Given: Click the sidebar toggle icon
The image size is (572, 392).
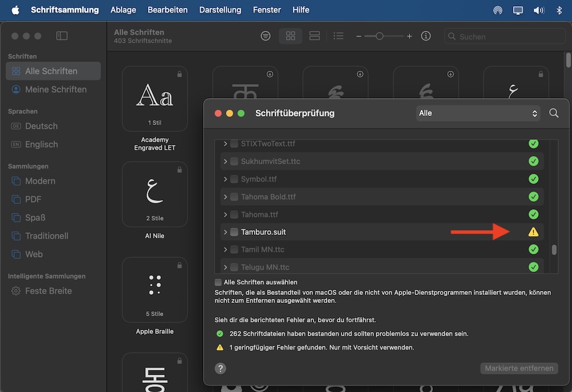Looking at the screenshot, I should click(62, 36).
